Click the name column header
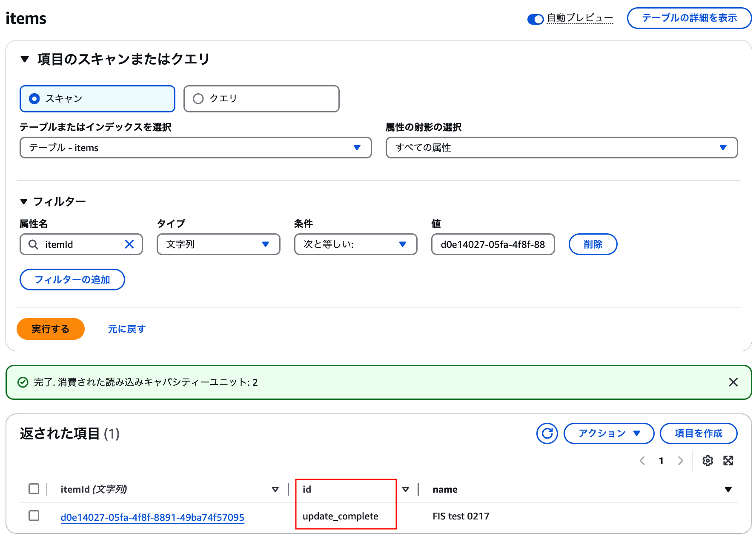Screen dimensions: 756x545 point(445,490)
